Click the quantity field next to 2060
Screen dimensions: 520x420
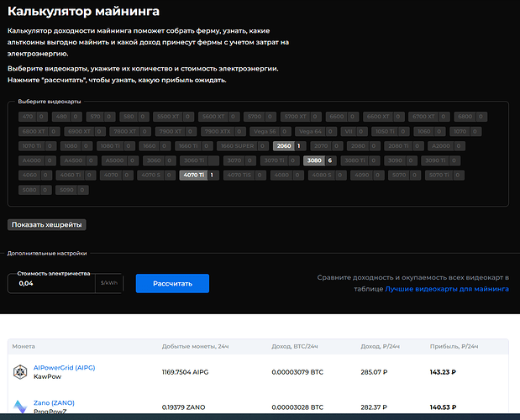click(298, 145)
